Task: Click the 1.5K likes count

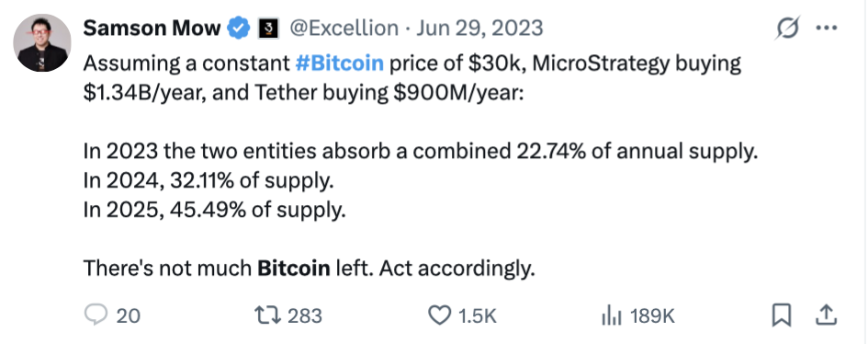Action: [478, 316]
